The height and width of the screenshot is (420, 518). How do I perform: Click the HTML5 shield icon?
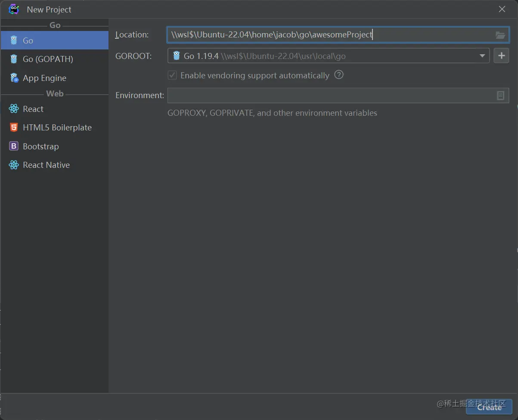point(14,127)
